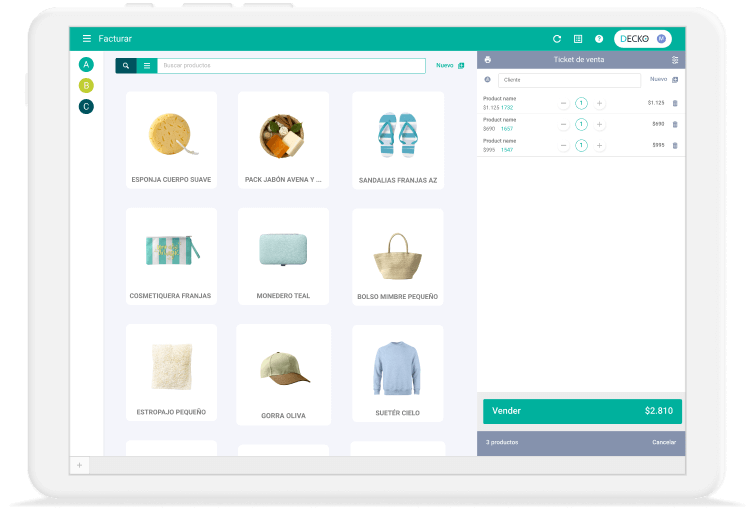Add PACK JABÓN AVENA product card
Viewport: 753px width, 510px height.
[x=283, y=140]
